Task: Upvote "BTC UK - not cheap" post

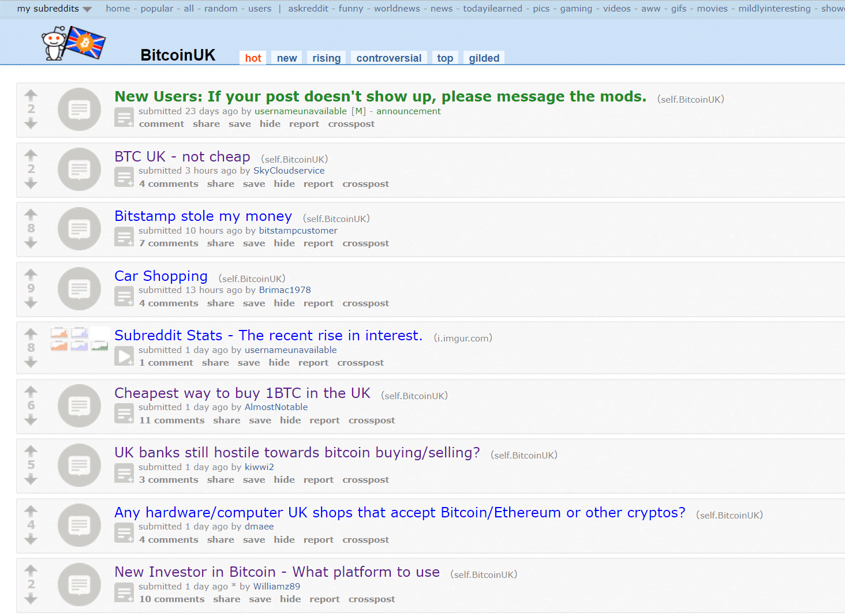Action: click(x=31, y=155)
